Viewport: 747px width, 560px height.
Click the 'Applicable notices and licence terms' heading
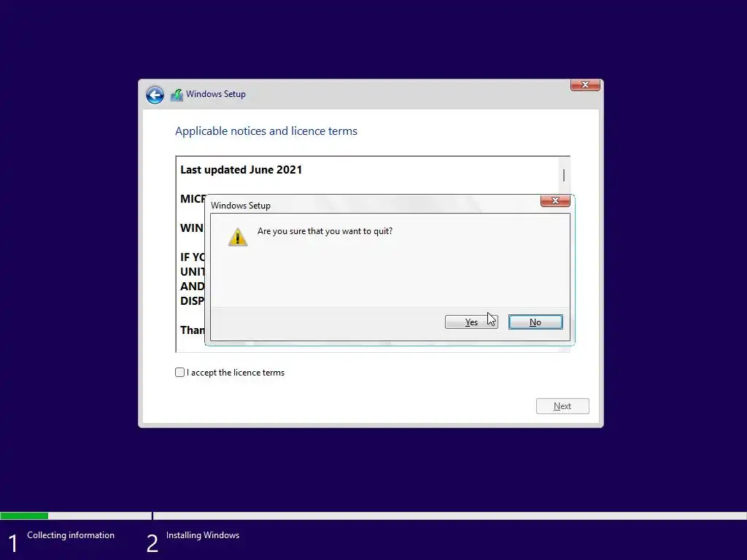tap(266, 131)
